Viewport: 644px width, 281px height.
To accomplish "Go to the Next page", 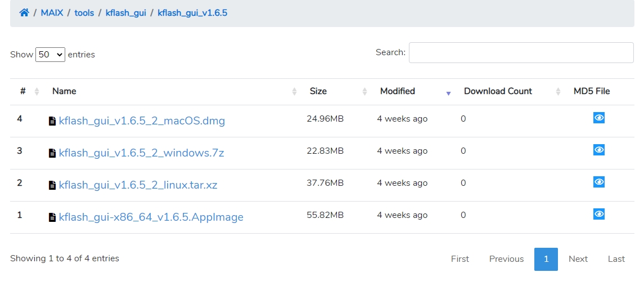I will (578, 259).
